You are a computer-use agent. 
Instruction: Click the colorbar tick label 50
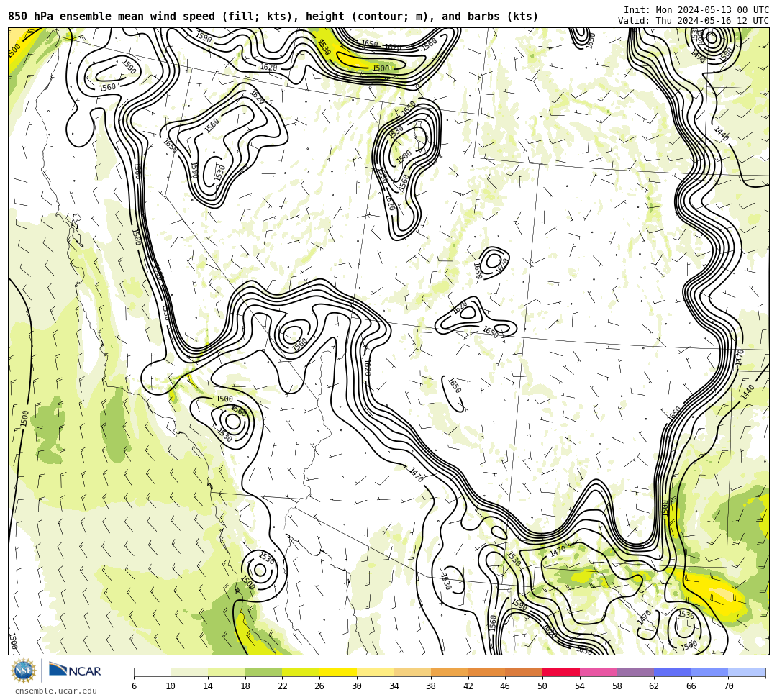(542, 686)
